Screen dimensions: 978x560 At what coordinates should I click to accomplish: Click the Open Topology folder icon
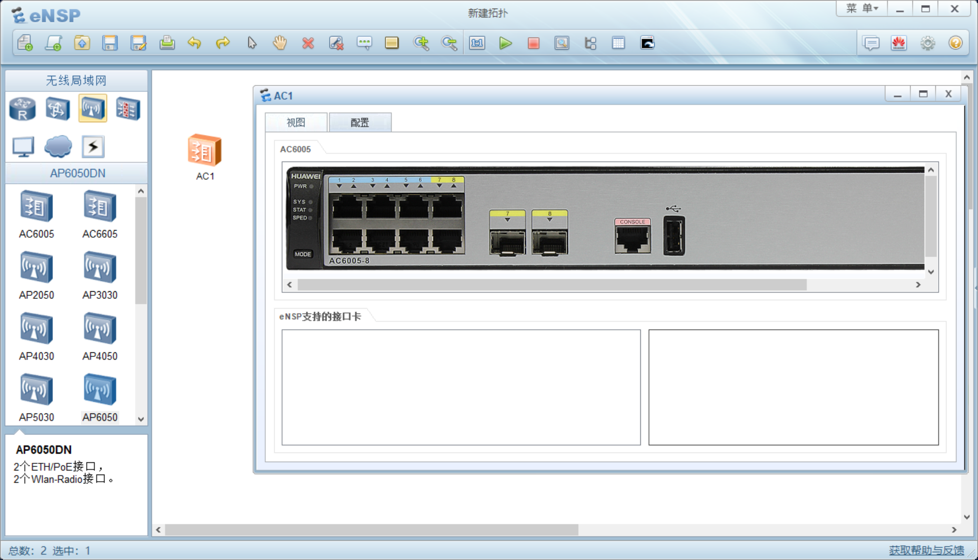coord(82,43)
